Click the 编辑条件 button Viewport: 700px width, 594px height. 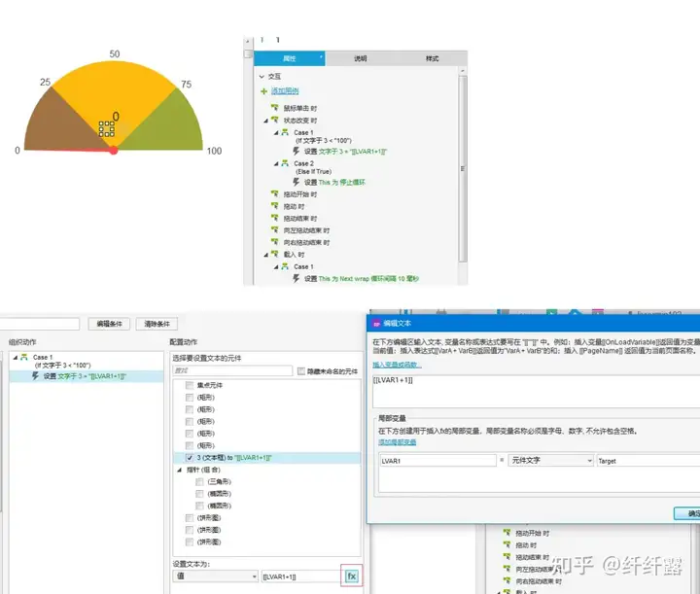109,324
